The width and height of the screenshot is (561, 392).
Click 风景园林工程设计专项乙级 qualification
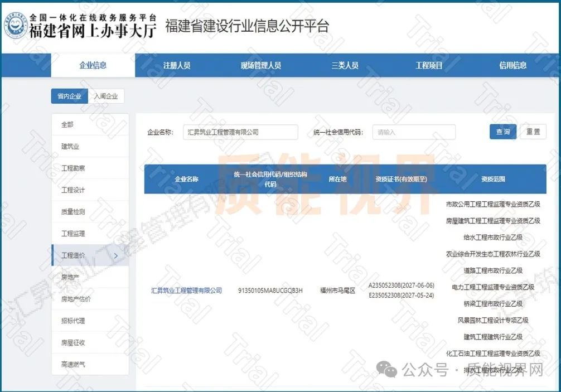click(493, 321)
